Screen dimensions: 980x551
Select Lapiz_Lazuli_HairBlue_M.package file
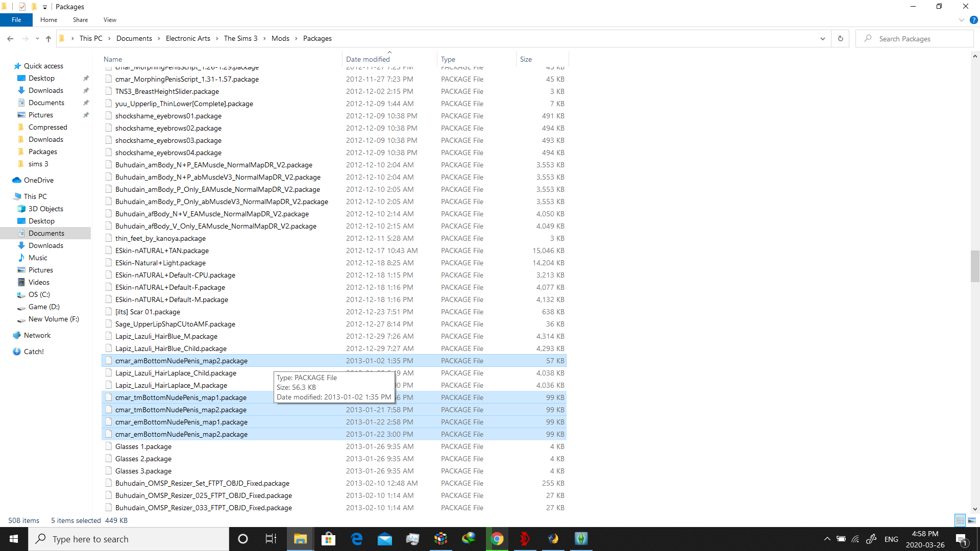point(334,336)
